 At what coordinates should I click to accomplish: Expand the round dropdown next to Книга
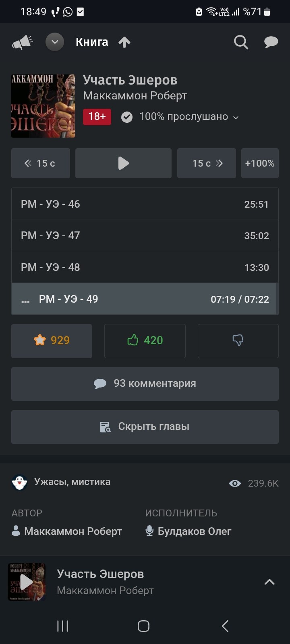click(x=55, y=42)
